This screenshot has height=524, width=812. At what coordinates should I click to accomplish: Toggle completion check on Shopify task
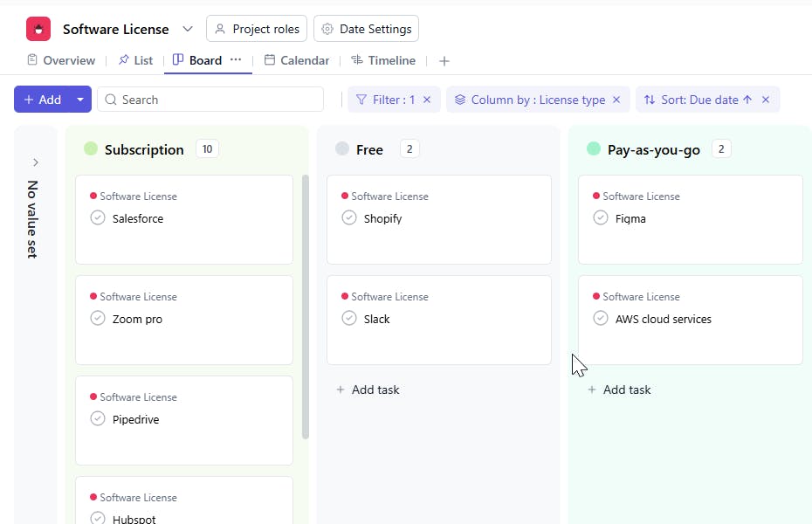click(349, 217)
